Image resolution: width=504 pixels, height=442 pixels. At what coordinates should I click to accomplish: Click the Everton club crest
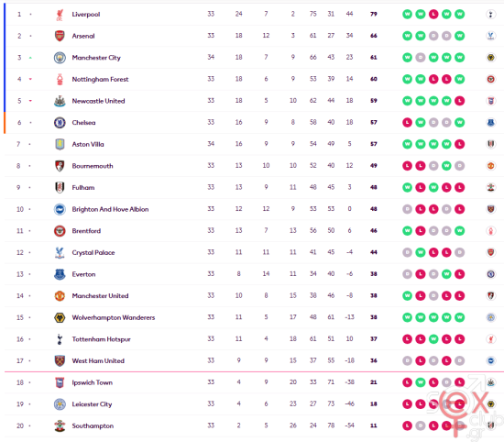60,274
